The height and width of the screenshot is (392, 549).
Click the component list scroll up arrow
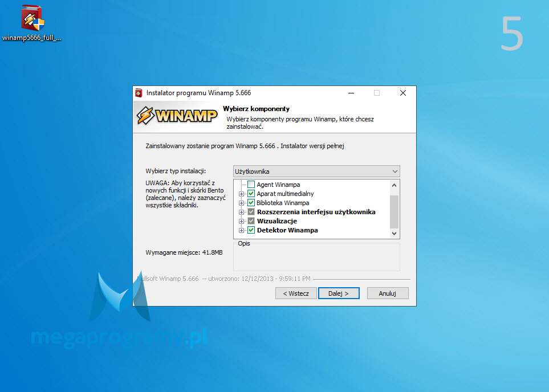395,185
